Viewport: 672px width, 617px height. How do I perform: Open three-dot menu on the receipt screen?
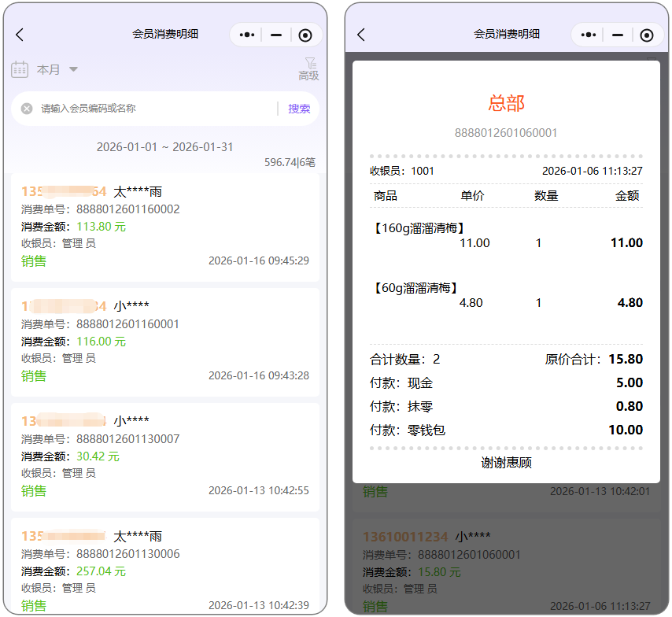click(589, 35)
